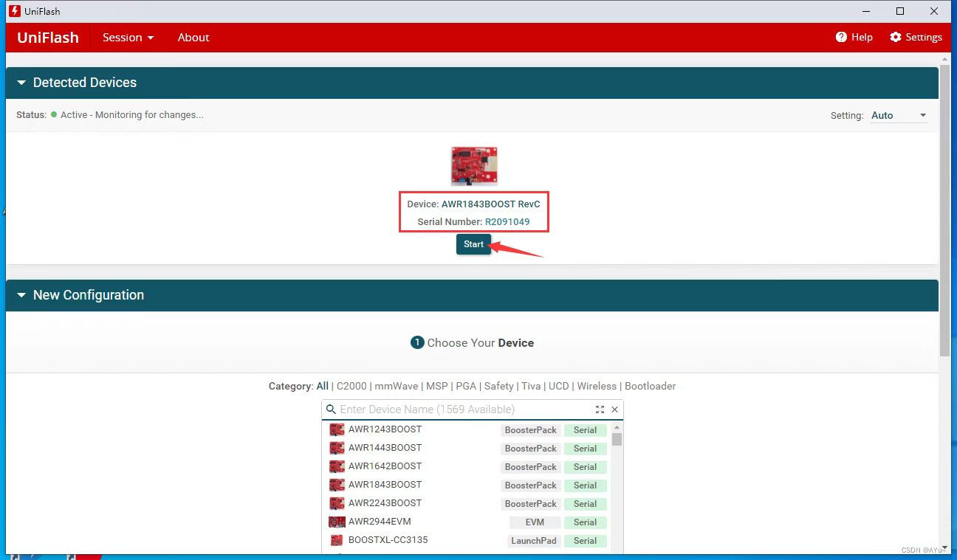This screenshot has height=560, width=957.
Task: Select the AWR2243BOOST board icon
Action: (337, 503)
